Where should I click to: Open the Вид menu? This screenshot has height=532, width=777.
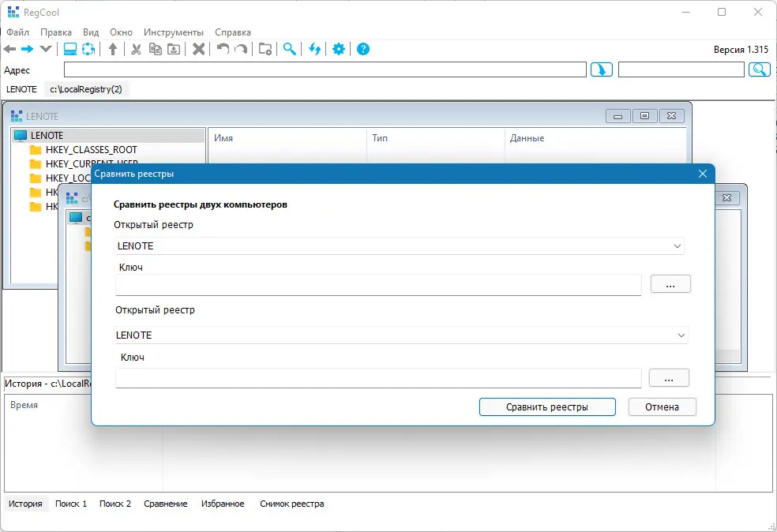click(x=91, y=32)
